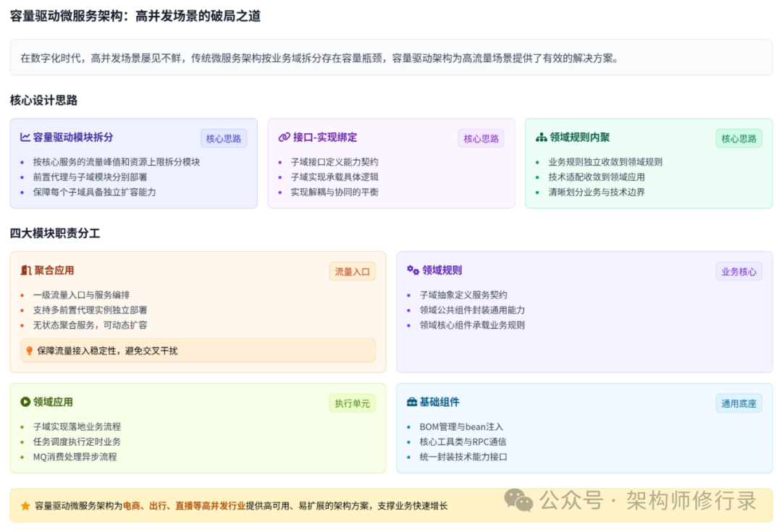Image resolution: width=782 pixels, height=532 pixels.
Task: Click the 核心设计思路 section heading
Action: (x=44, y=101)
